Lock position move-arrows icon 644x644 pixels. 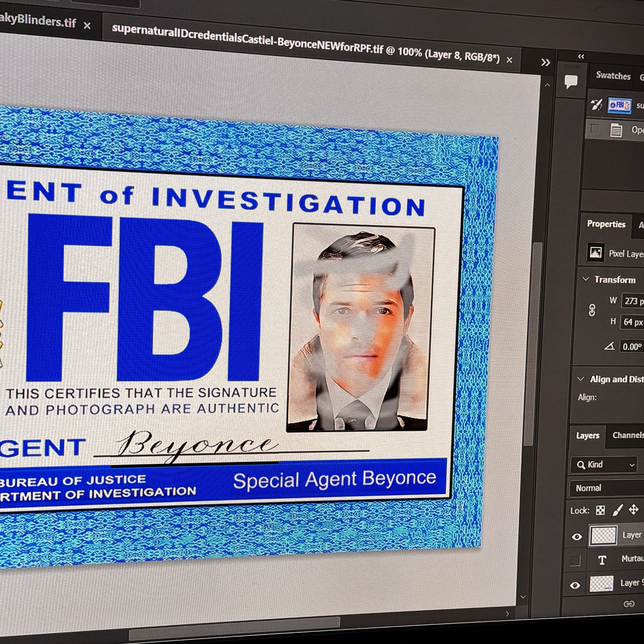[x=633, y=509]
